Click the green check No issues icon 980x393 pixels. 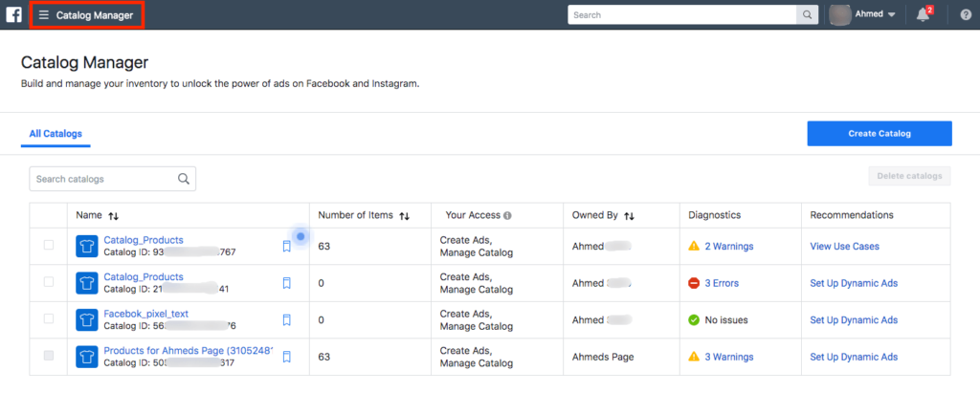click(694, 320)
